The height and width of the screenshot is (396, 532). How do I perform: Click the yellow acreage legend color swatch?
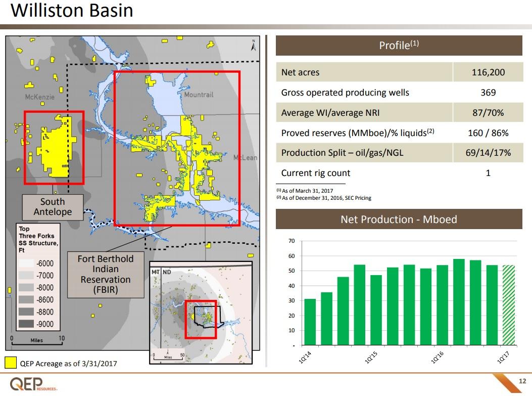[x=10, y=362]
